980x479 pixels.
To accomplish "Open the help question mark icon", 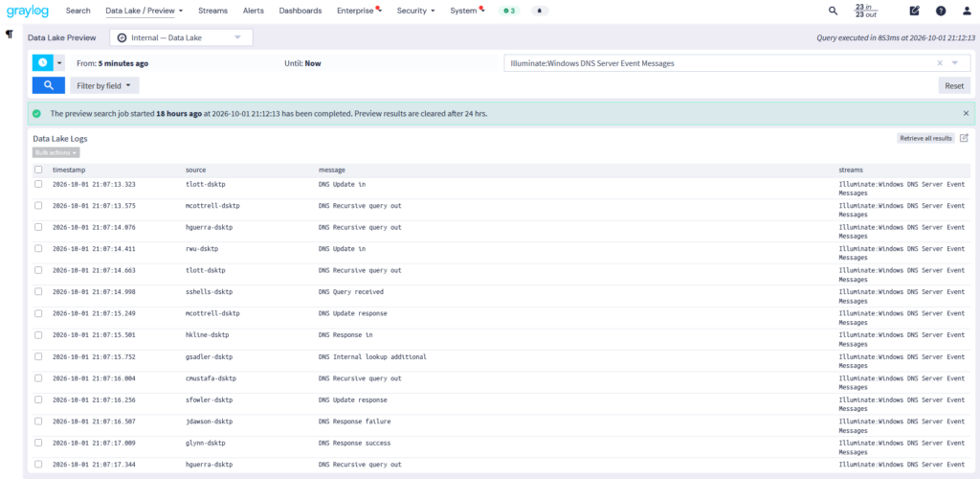I will [x=941, y=11].
